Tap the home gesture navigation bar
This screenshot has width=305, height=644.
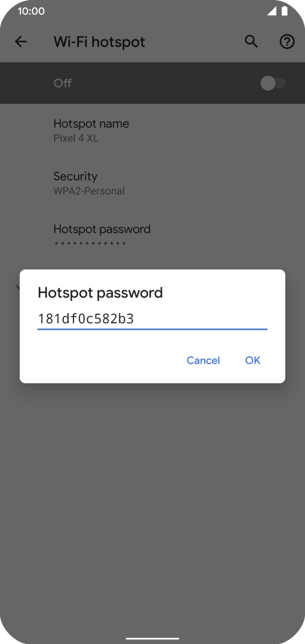[x=153, y=639]
